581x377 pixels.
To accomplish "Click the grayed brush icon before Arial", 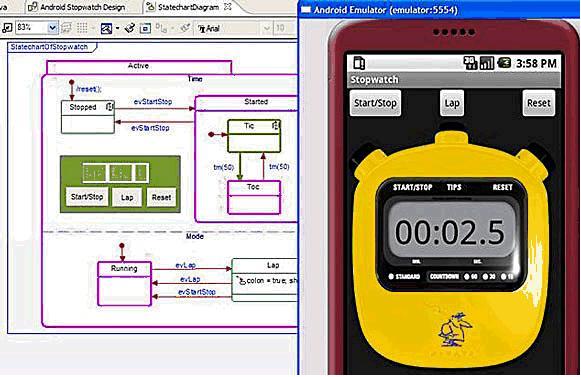I will [184, 28].
